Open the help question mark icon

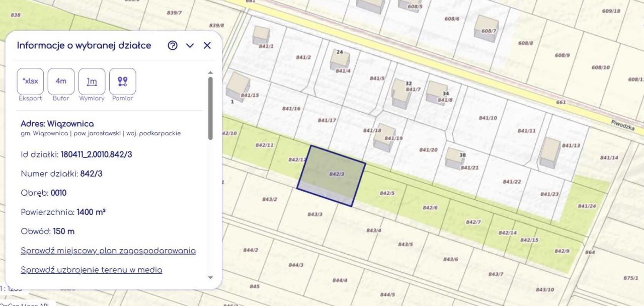(173, 45)
